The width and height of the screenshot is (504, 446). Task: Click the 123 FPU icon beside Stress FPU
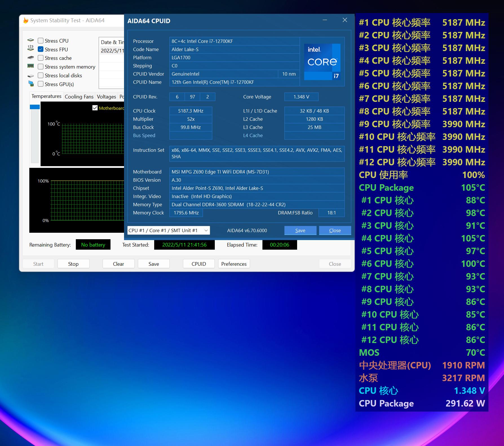pyautogui.click(x=30, y=48)
